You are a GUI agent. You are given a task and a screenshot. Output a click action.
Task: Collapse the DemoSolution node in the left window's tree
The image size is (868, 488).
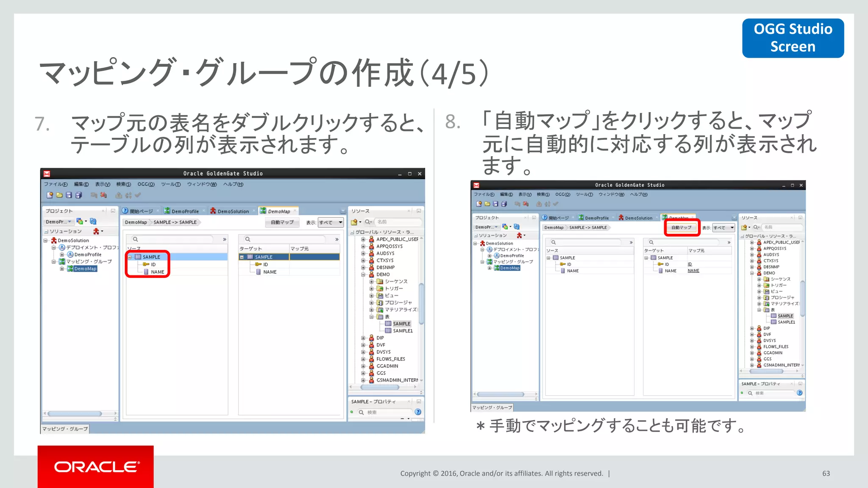tap(45, 241)
